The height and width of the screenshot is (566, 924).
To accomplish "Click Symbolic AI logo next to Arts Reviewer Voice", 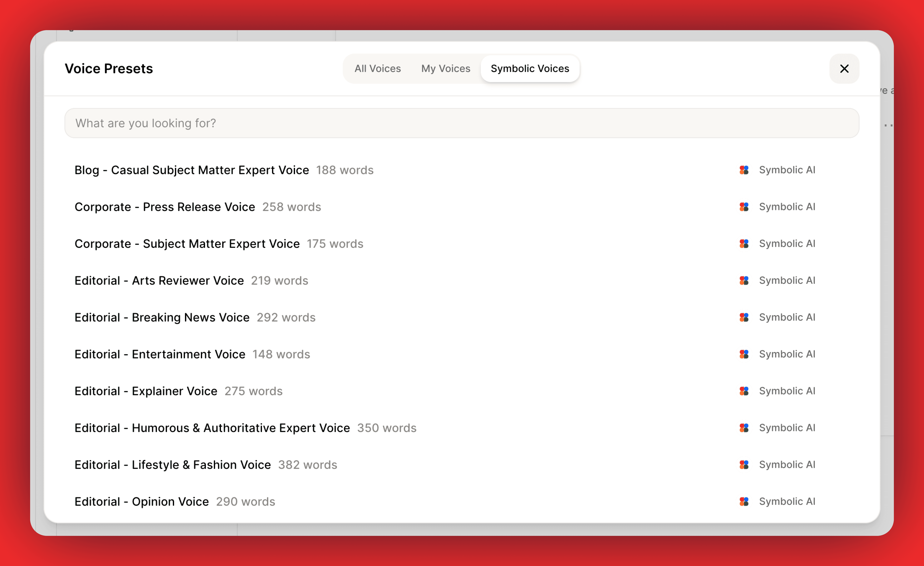I will (x=744, y=280).
